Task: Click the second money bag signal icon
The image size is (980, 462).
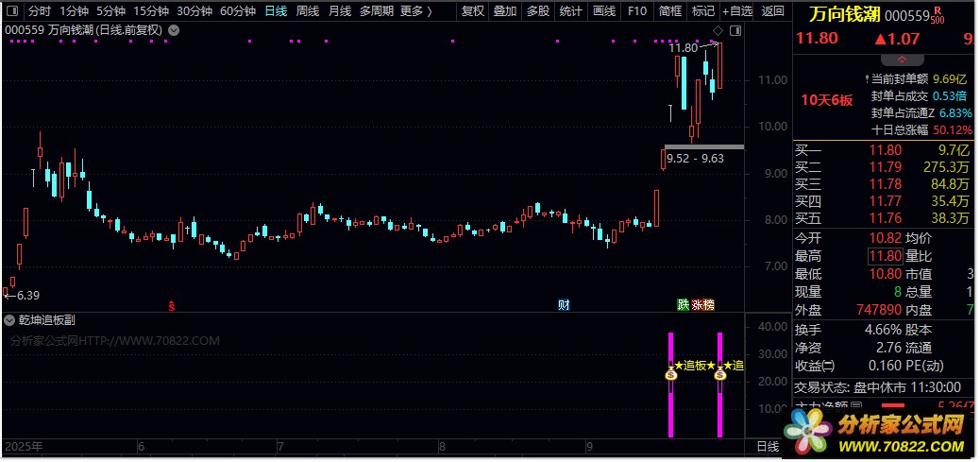Action: (x=720, y=373)
